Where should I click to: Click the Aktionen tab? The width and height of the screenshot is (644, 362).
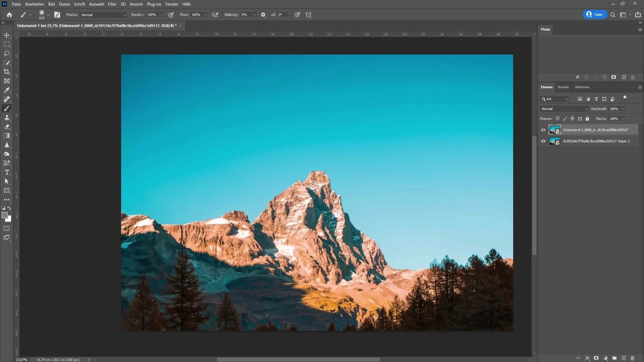[582, 87]
